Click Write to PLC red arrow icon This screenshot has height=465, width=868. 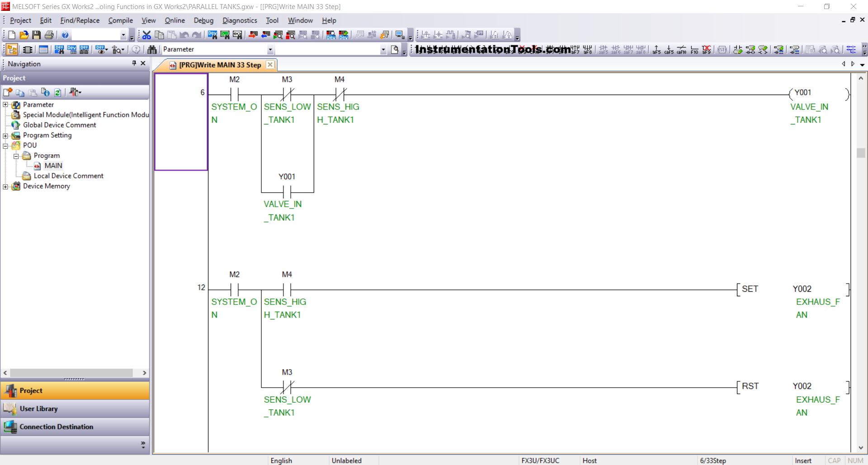pyautogui.click(x=253, y=35)
